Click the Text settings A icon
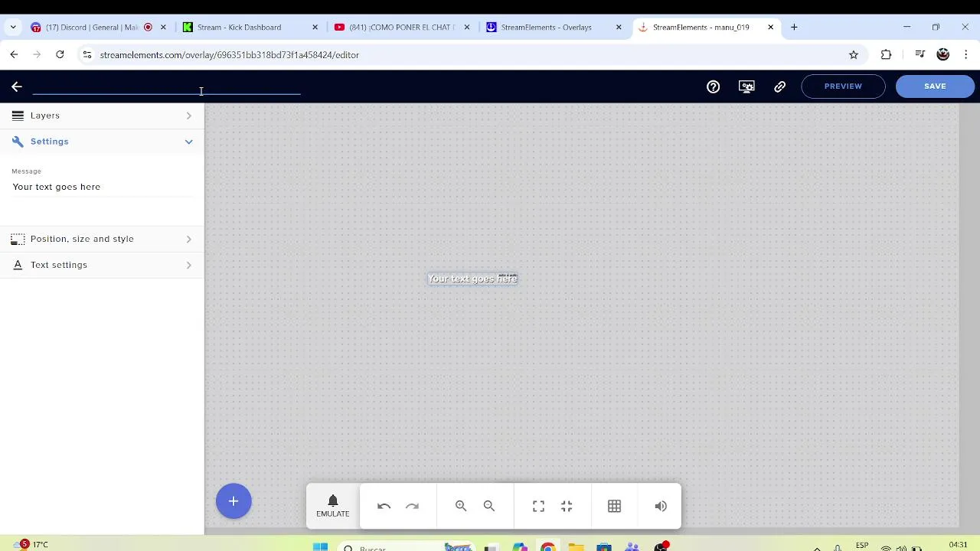The height and width of the screenshot is (551, 980). click(18, 265)
